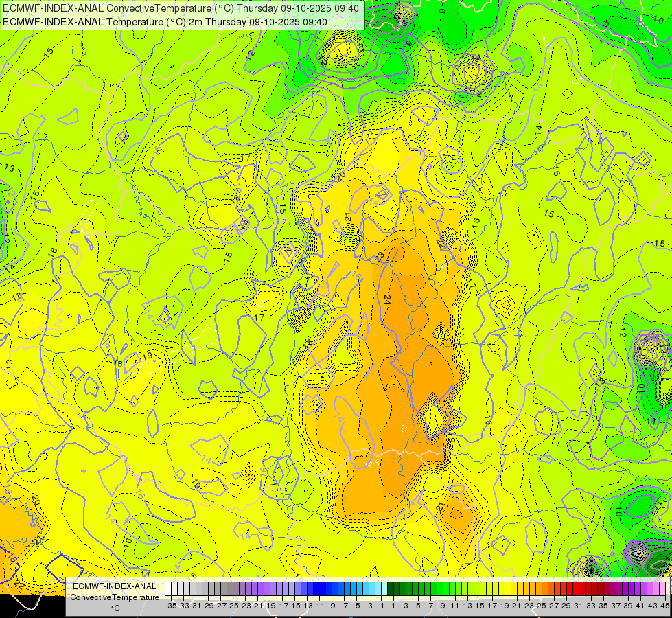
Task: Select the ECMWF-INDEX-ANAL label in the legend
Action: [115, 586]
